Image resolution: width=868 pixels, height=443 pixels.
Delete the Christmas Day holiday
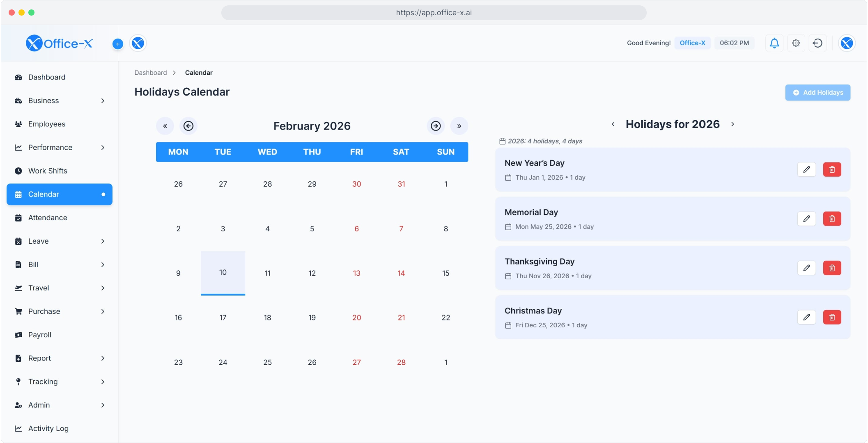(x=832, y=317)
